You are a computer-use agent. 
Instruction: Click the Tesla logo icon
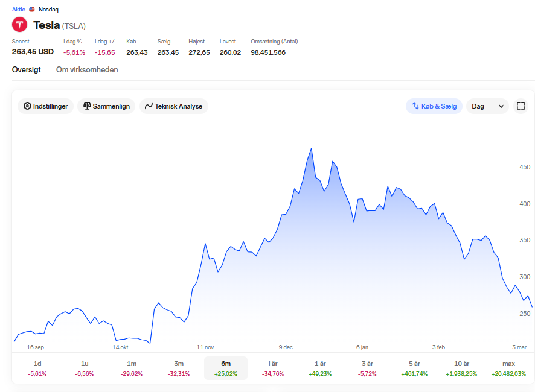pyautogui.click(x=19, y=25)
